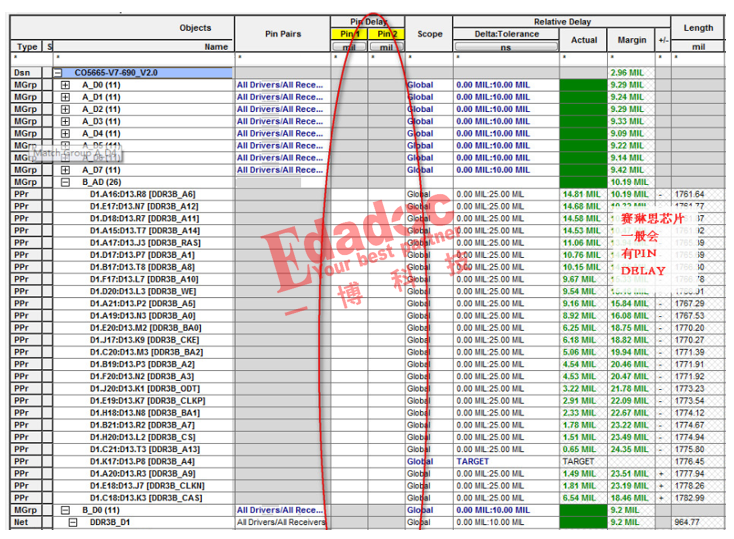Click the Type column header
Image resolution: width=734 pixels, height=539 pixels.
[27, 46]
